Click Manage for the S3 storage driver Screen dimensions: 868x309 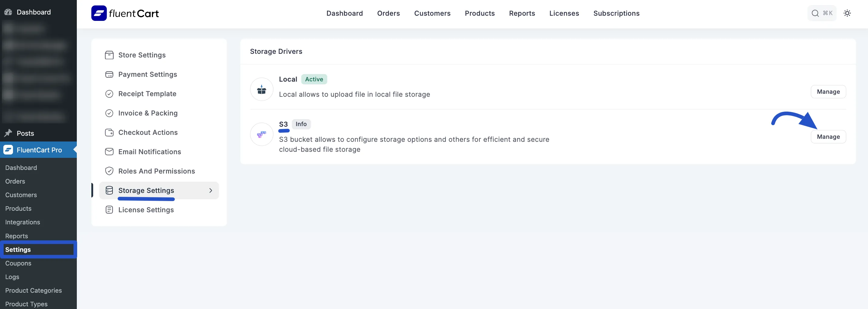point(829,136)
